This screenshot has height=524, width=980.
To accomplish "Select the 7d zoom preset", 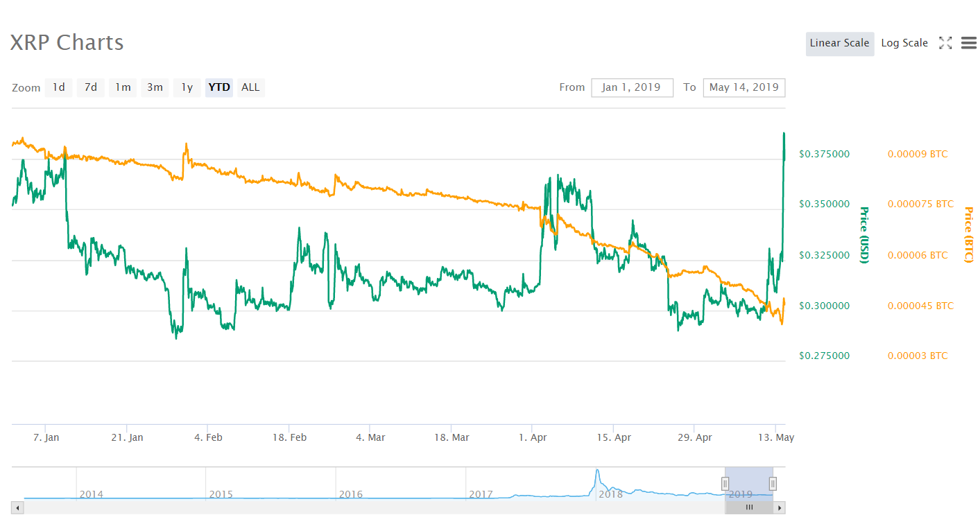I will 90,87.
